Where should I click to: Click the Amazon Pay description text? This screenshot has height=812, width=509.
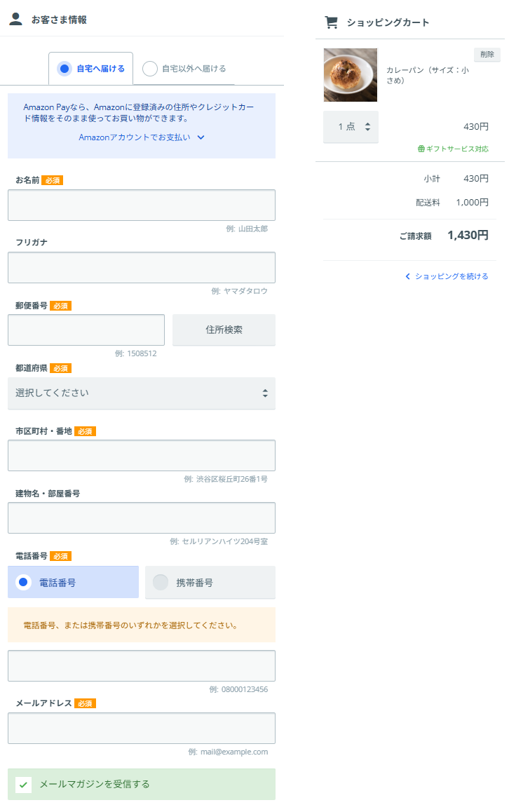(x=138, y=112)
